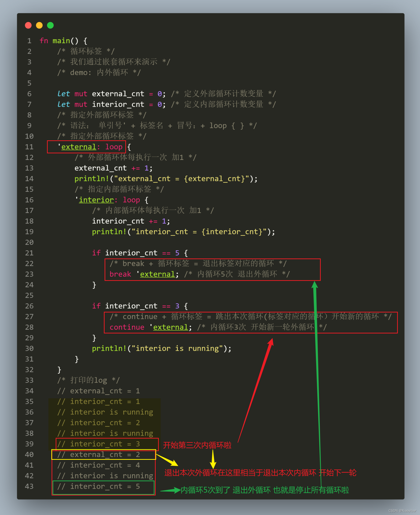Select comment '内循环3次 开始新一轮外循环'

[262, 327]
